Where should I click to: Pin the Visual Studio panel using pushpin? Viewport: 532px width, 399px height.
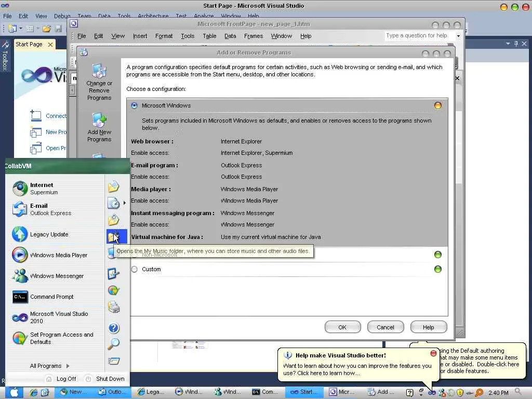pos(516,44)
